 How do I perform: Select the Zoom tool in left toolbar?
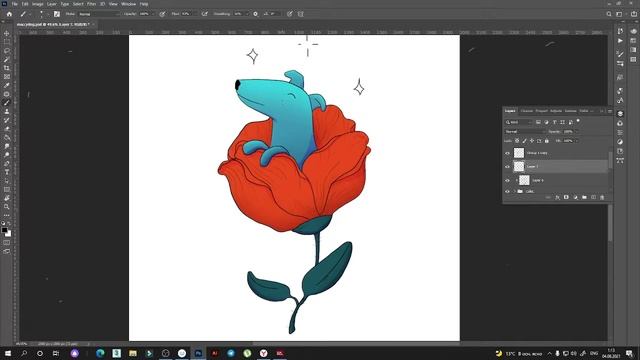pos(7,207)
